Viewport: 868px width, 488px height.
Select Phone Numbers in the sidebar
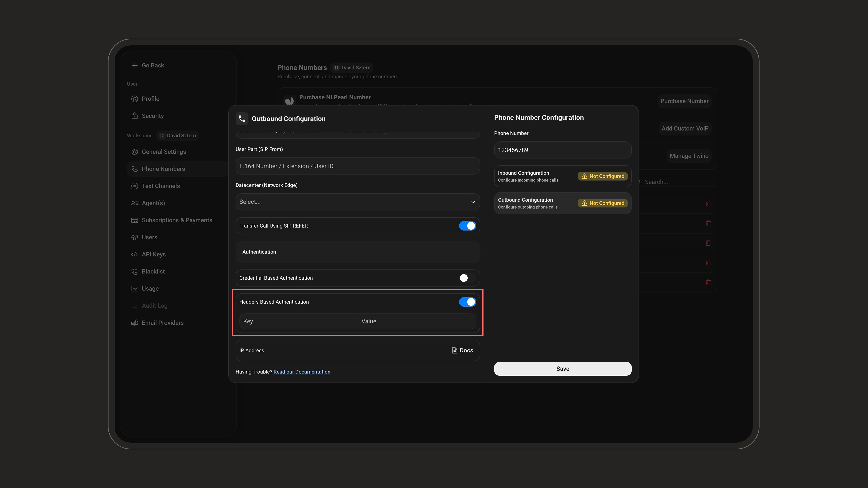coord(178,169)
